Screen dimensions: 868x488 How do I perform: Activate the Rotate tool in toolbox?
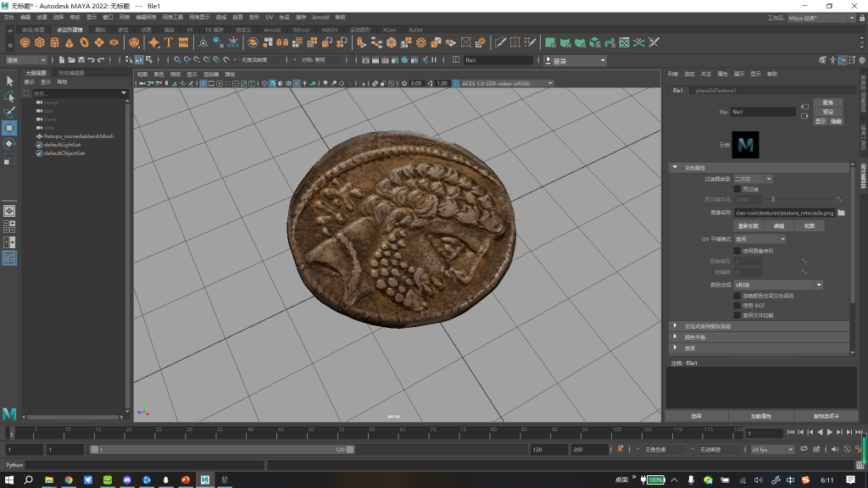coord(9,143)
